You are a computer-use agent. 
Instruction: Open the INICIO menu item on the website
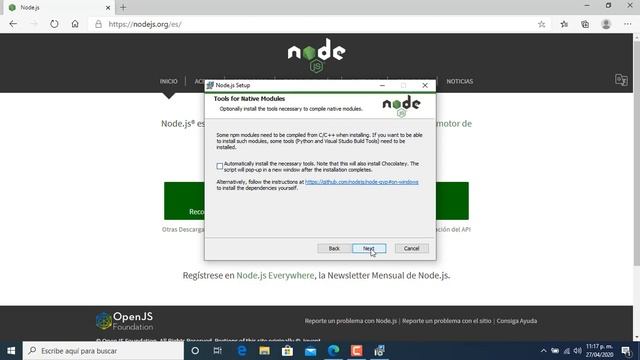[169, 81]
